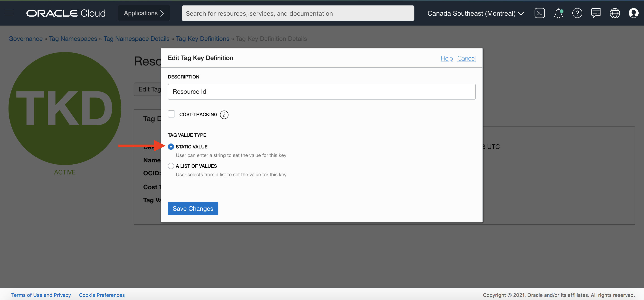The height and width of the screenshot is (300, 644).
Task: Click Save Changes button
Action: pyautogui.click(x=193, y=208)
